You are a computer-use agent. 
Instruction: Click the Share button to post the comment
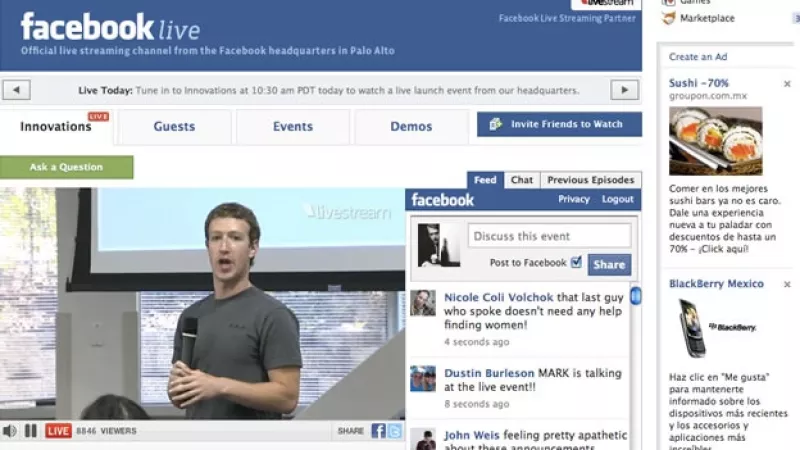(x=609, y=264)
